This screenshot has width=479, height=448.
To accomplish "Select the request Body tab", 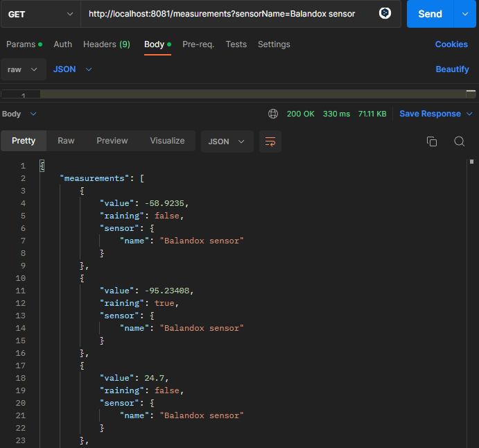I will point(157,44).
